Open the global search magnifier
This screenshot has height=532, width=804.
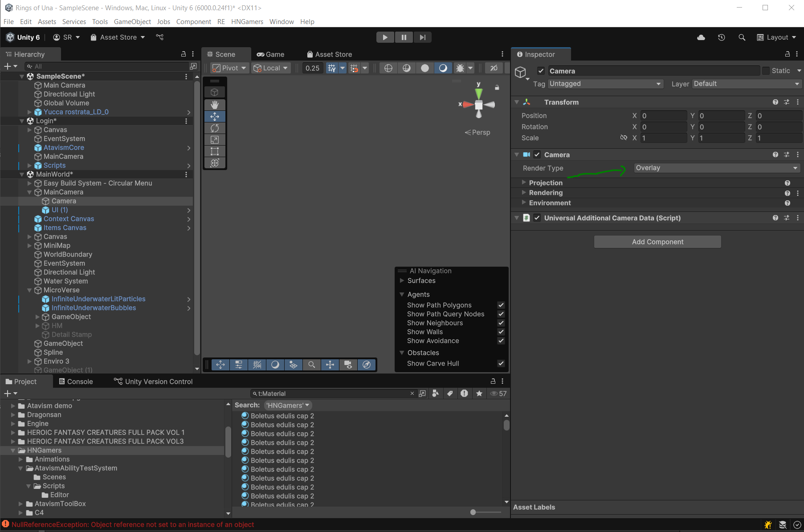click(742, 37)
